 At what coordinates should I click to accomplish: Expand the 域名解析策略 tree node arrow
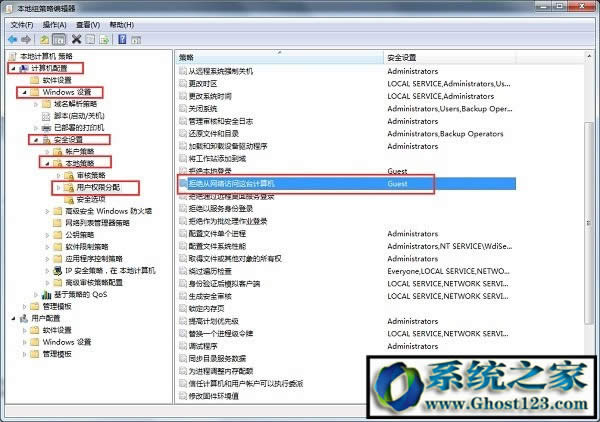pos(36,104)
